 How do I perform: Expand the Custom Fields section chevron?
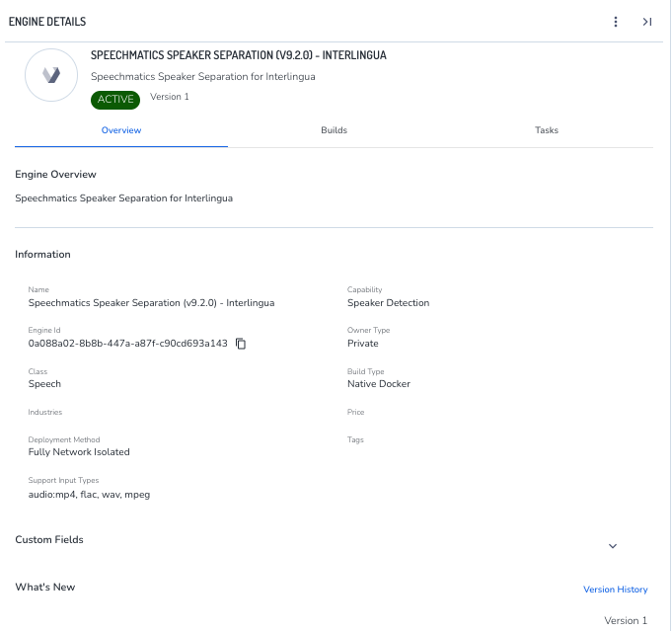612,546
